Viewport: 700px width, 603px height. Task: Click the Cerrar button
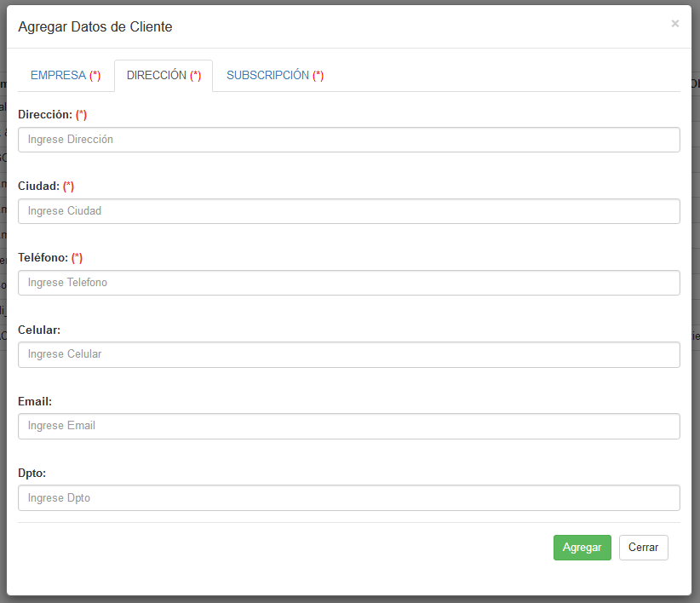[643, 548]
